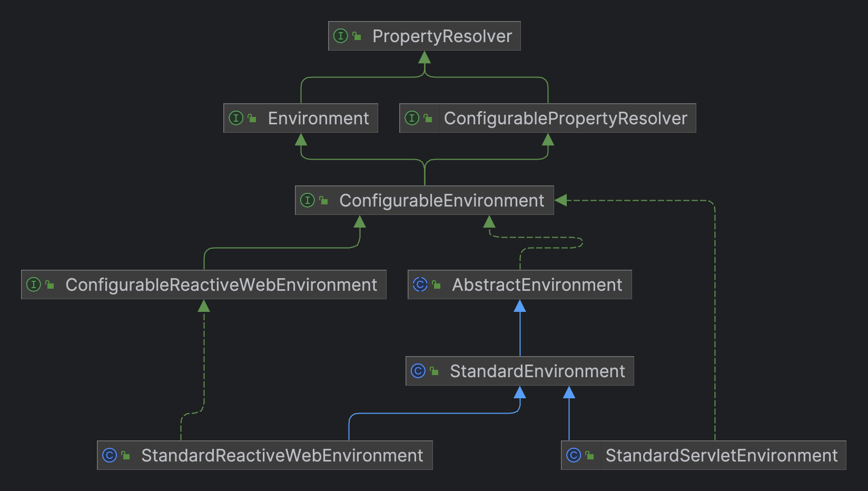Select the PropertyResolver label text
Screen dimensions: 868x491
(x=442, y=36)
